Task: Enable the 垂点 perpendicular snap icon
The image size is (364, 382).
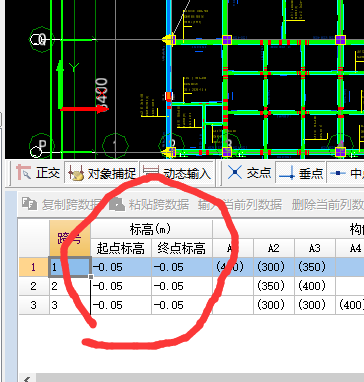Action: pos(287,173)
